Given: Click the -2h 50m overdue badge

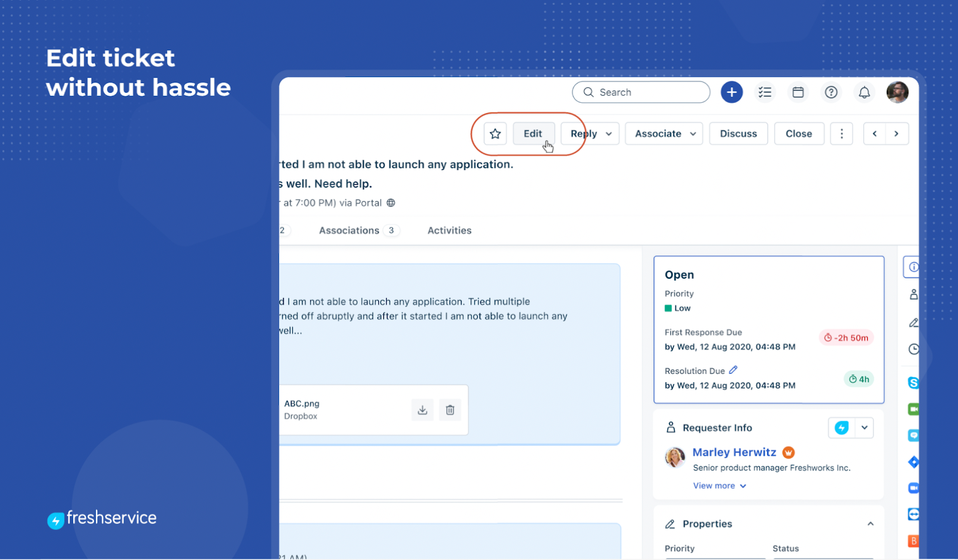Looking at the screenshot, I should click(847, 338).
